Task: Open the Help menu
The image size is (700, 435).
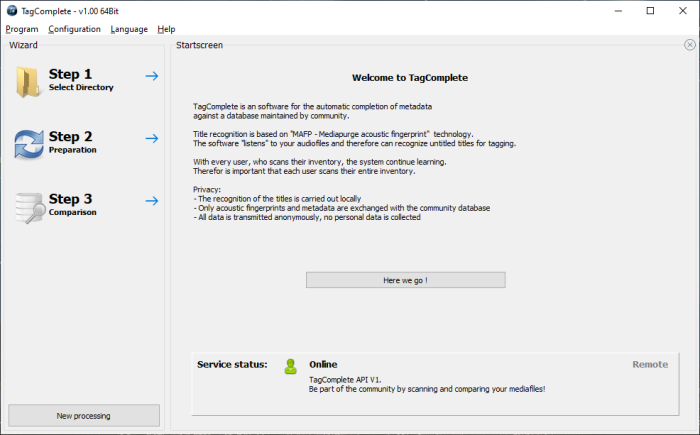Action: [x=166, y=29]
